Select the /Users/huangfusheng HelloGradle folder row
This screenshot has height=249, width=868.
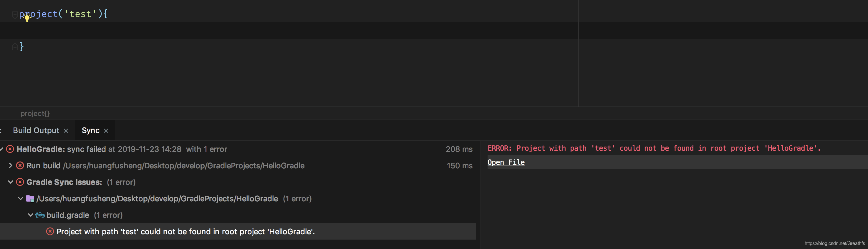tap(238, 198)
